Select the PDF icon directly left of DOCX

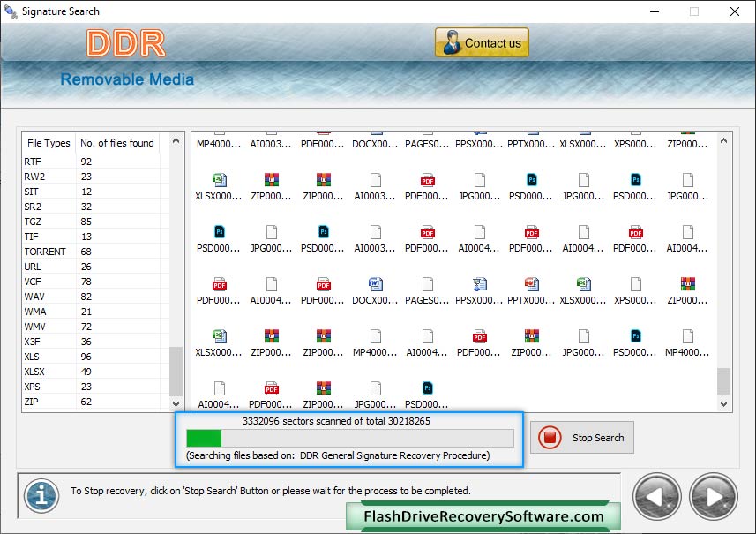pyautogui.click(x=323, y=284)
